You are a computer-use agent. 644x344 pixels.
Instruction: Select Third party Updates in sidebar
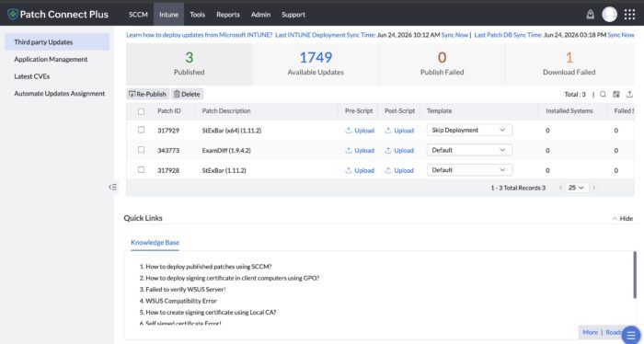57,42
